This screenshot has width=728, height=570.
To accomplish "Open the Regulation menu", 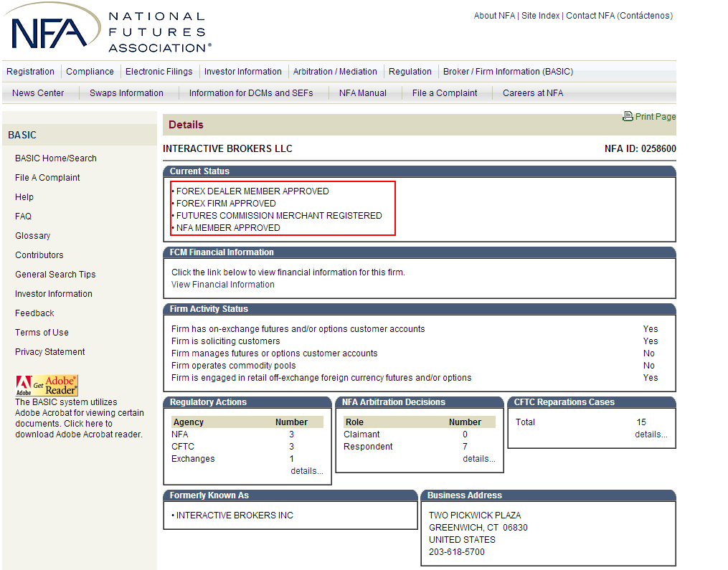I will (x=410, y=72).
